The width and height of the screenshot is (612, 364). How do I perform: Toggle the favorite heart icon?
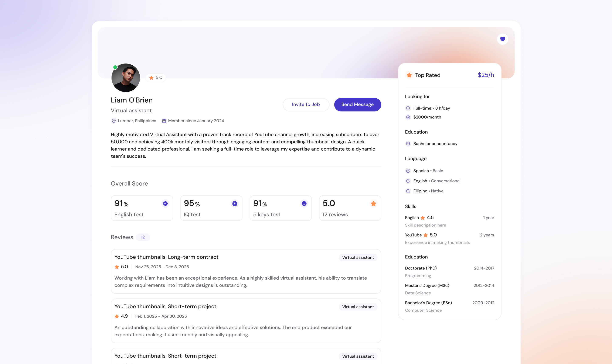[503, 39]
